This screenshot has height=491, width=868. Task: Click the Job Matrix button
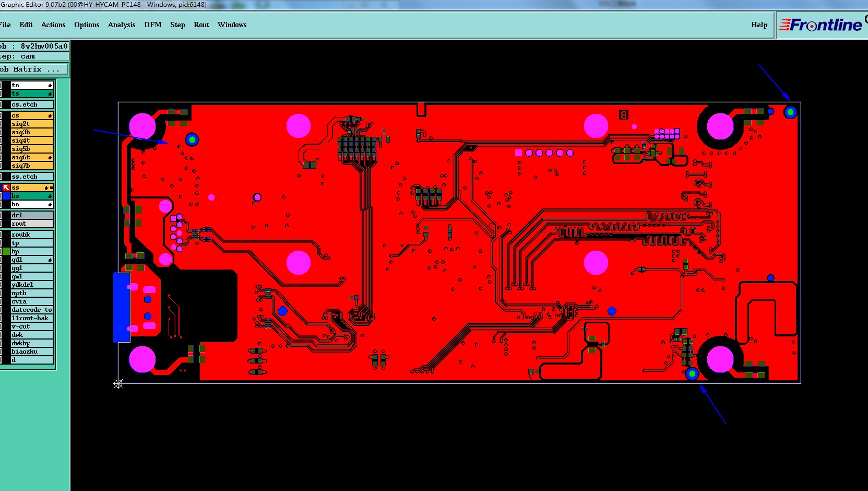(33, 69)
